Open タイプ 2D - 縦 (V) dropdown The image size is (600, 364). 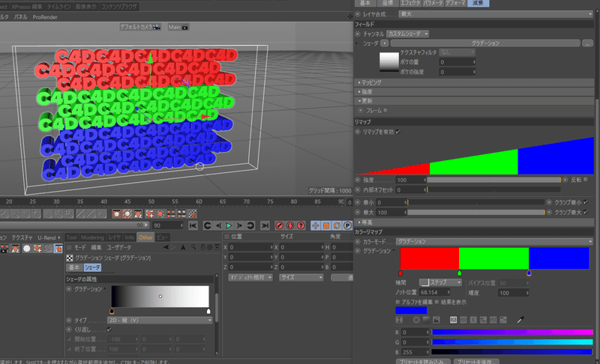coord(160,320)
